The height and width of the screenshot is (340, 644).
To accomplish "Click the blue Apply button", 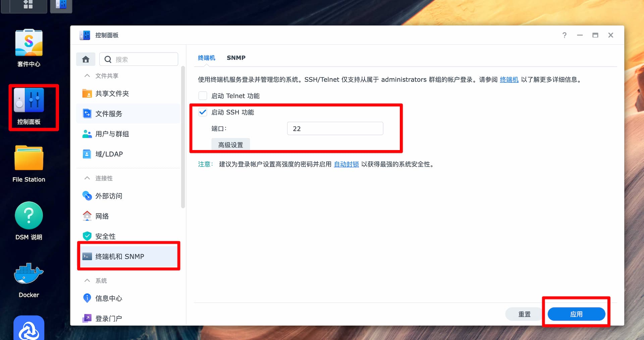I will point(576,314).
